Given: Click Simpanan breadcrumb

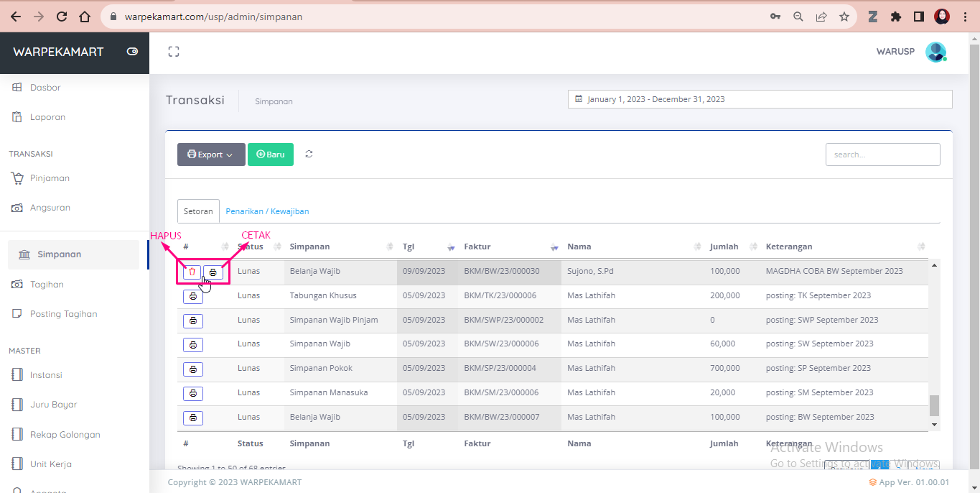Looking at the screenshot, I should (x=274, y=102).
